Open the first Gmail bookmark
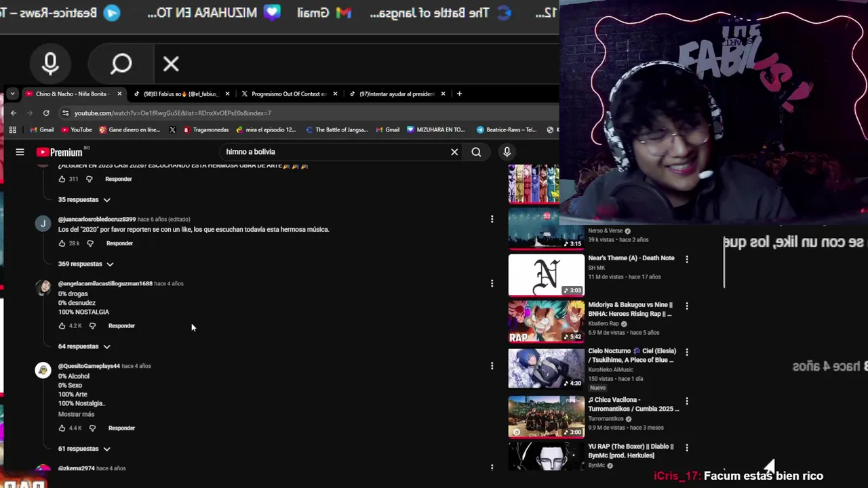 pyautogui.click(x=41, y=129)
